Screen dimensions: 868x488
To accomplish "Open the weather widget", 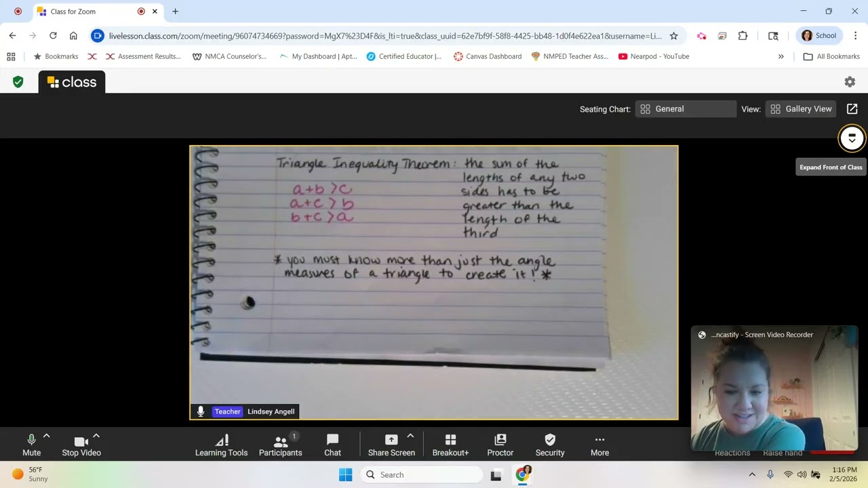I will (31, 474).
